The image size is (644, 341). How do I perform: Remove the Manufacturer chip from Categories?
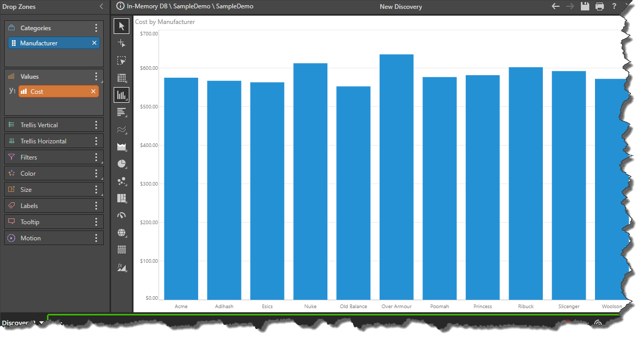(x=94, y=43)
